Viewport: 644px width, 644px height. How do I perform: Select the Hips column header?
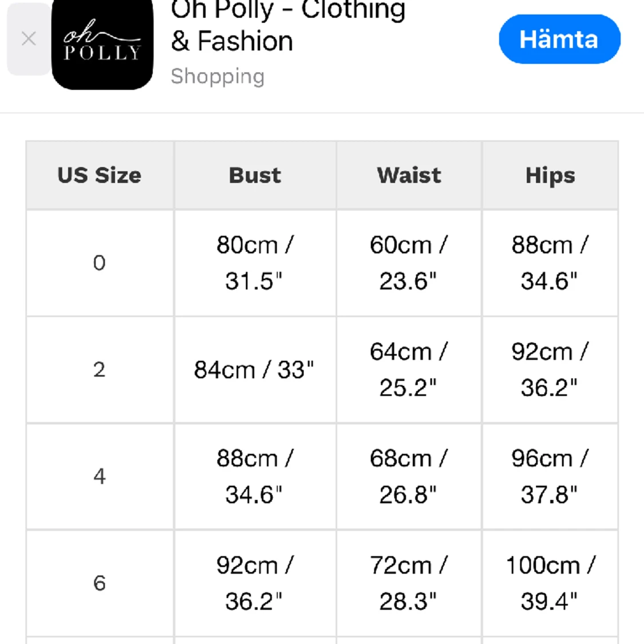tap(550, 175)
